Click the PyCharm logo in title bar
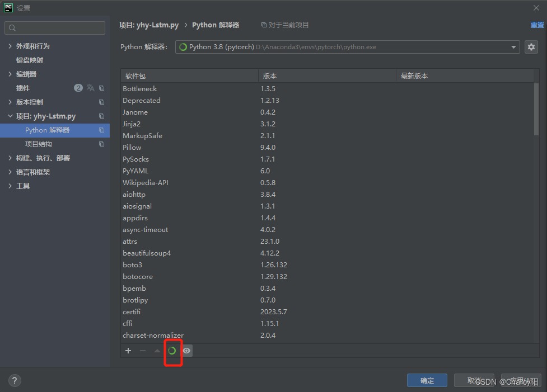This screenshot has height=392, width=547. point(8,8)
